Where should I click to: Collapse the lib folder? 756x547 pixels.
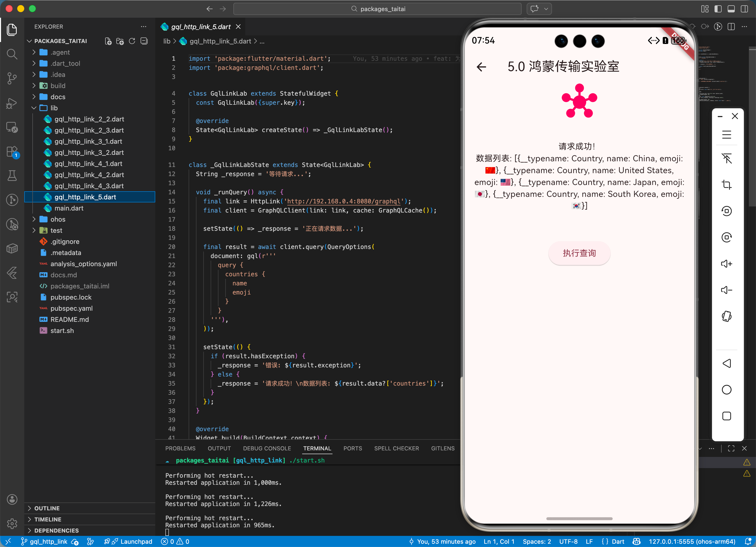[x=54, y=108]
